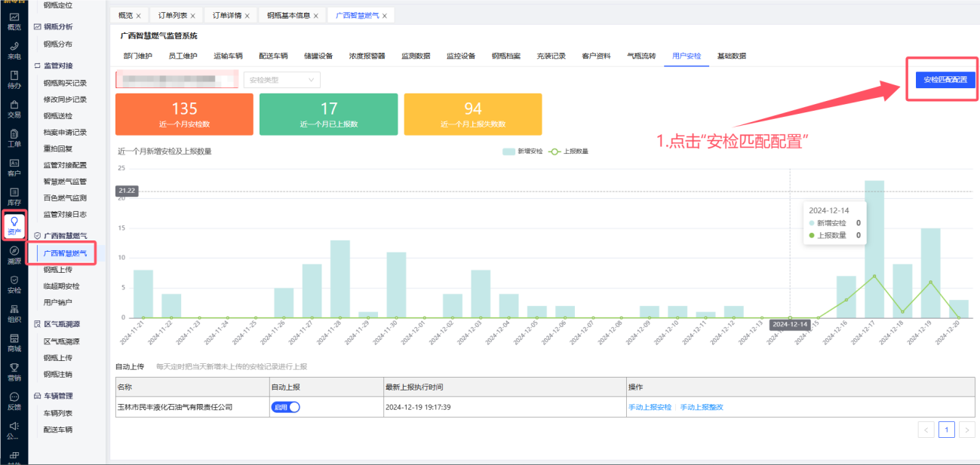
Task: Select the 工单 (work orders) rail icon
Action: [x=14, y=138]
